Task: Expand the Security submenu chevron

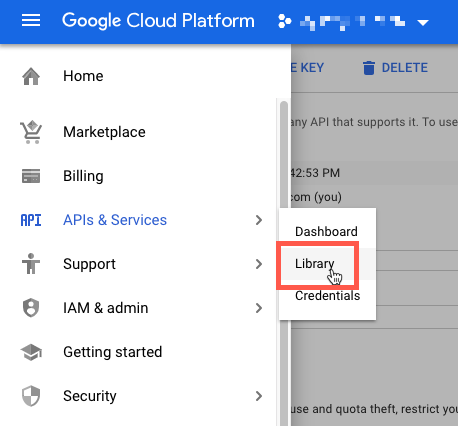Action: click(259, 396)
